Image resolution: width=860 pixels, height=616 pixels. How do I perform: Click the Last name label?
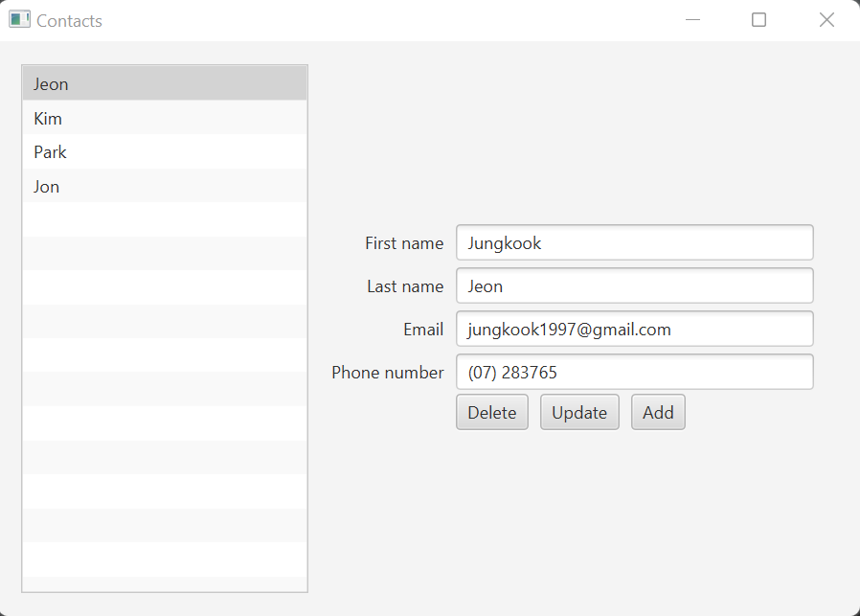405,285
